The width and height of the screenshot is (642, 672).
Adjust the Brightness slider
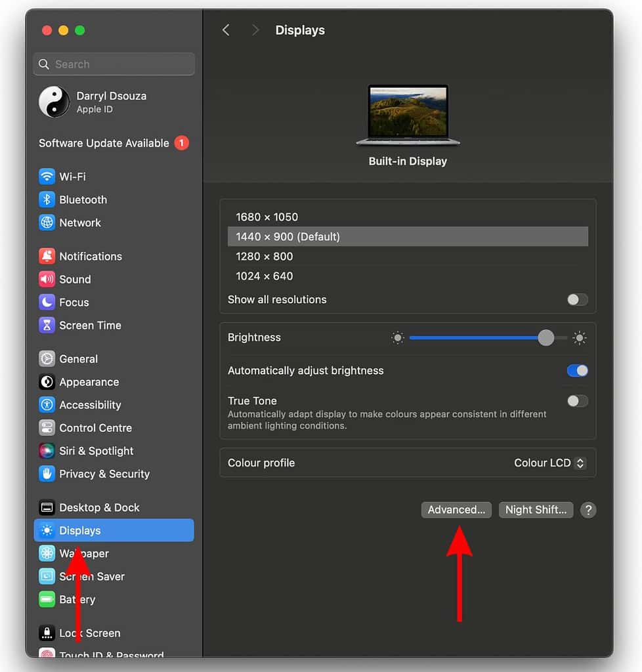(x=546, y=337)
